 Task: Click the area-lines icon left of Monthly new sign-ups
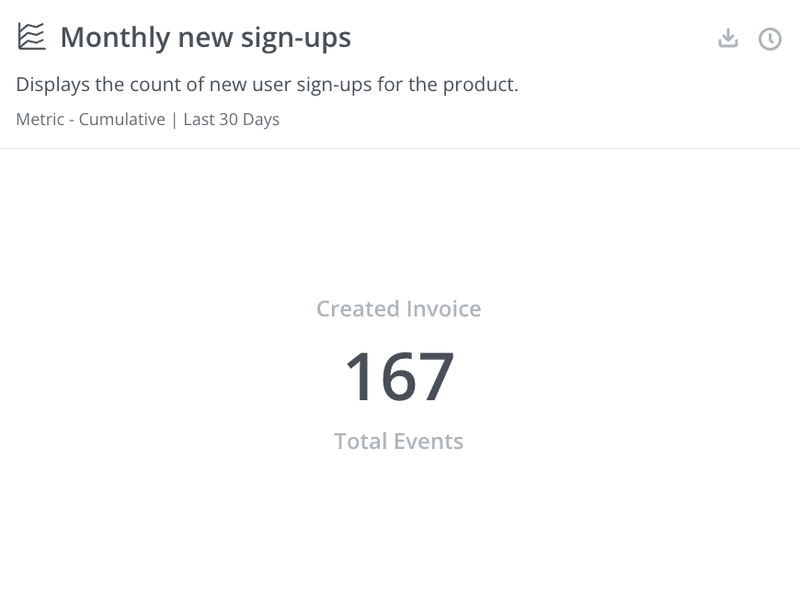pos(31,36)
